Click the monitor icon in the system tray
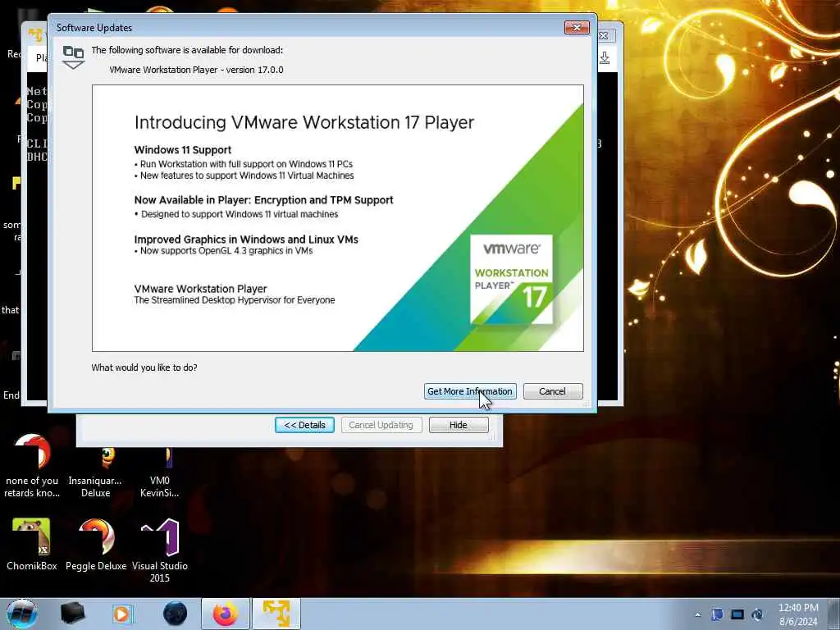The image size is (840, 630). point(737,614)
